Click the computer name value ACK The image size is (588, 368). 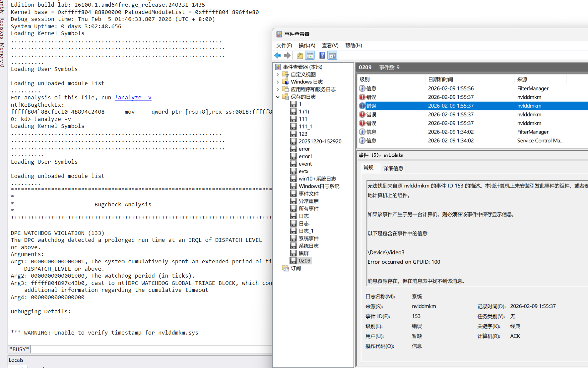pos(515,336)
